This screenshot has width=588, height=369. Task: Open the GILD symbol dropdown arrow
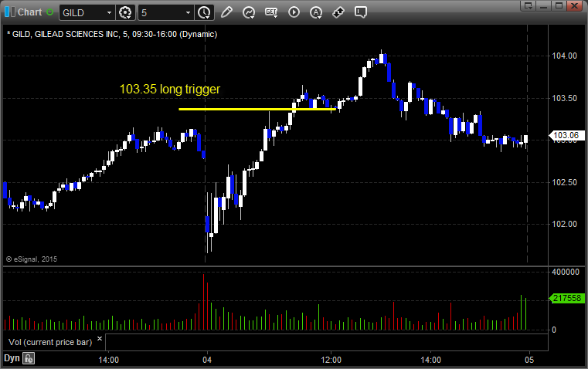[109, 12]
